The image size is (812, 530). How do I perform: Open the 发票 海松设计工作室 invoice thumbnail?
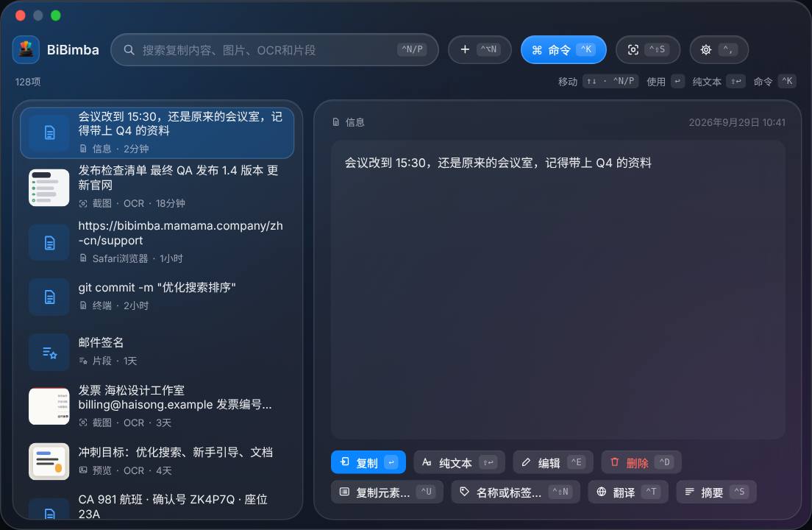(x=49, y=406)
